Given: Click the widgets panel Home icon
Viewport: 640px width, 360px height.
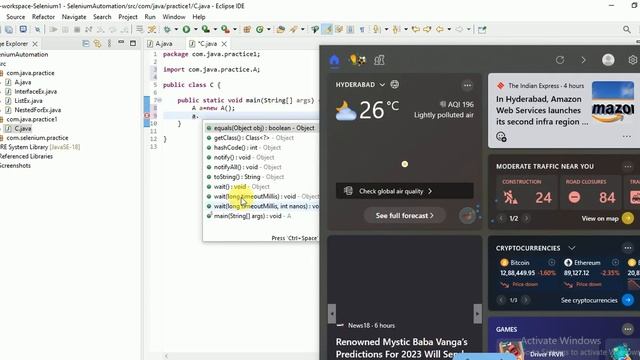Looking at the screenshot, I should pyautogui.click(x=334, y=60).
